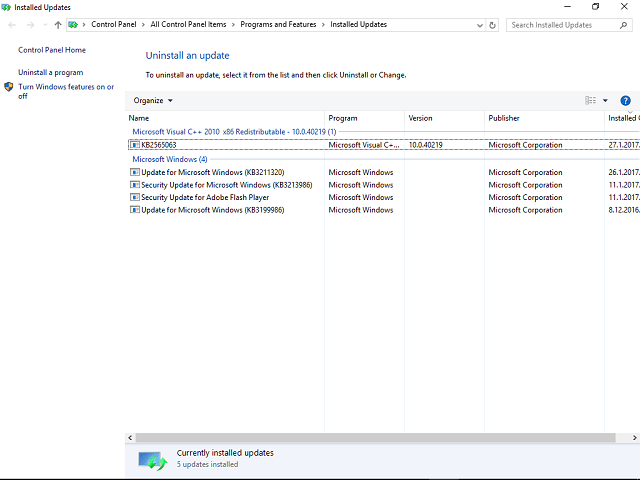Collapse Microsoft Visual C++ 2010 group
The image size is (640, 480).
(234, 132)
